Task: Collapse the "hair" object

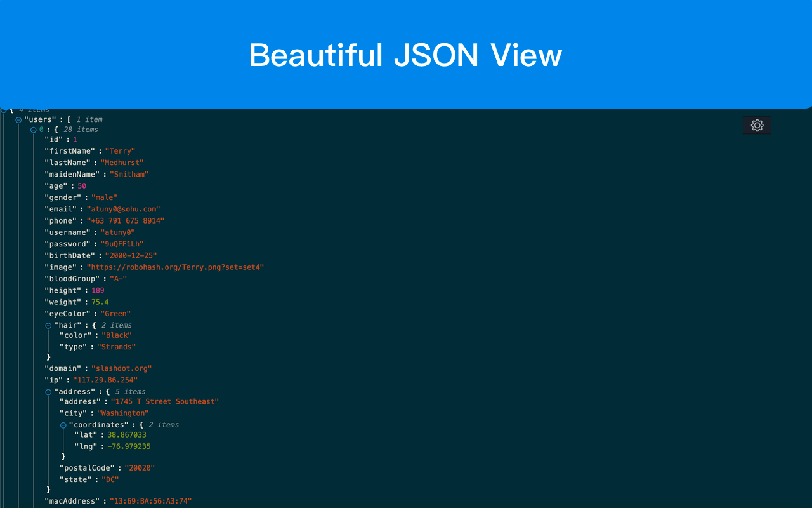Action: pos(48,324)
